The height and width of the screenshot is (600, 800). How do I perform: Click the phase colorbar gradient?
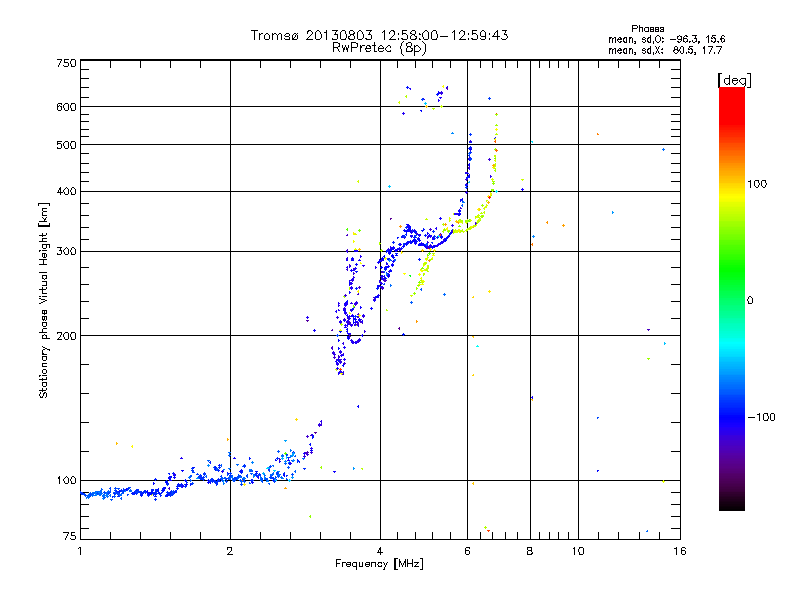point(732,298)
